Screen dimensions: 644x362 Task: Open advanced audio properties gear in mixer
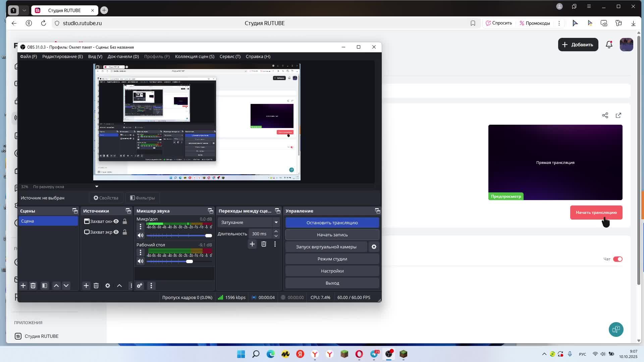click(140, 286)
